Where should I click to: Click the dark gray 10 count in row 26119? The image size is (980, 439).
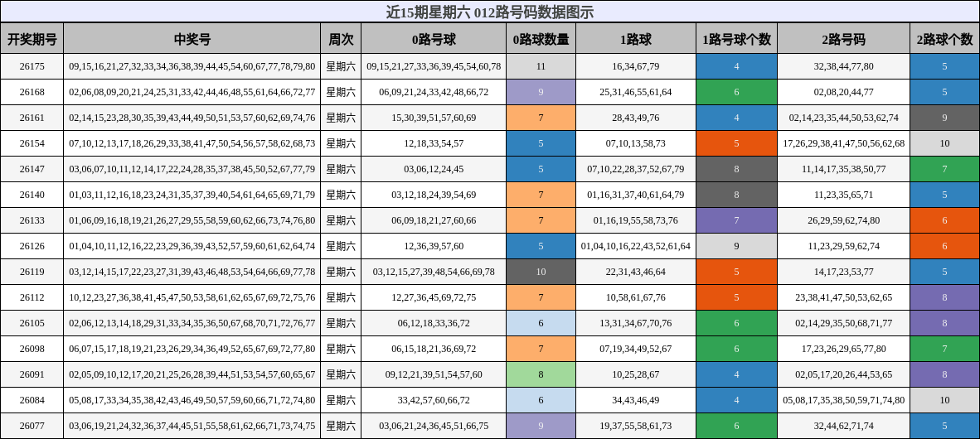(541, 272)
